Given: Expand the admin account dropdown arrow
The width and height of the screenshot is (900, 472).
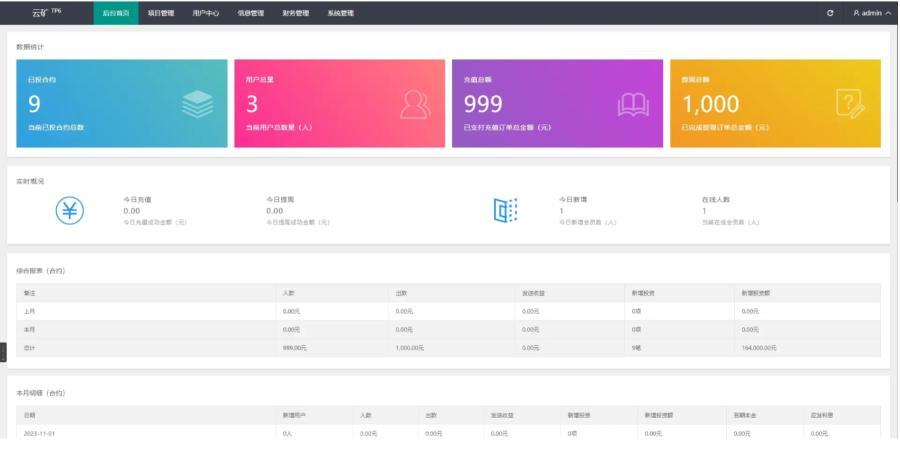Looking at the screenshot, I should [889, 13].
